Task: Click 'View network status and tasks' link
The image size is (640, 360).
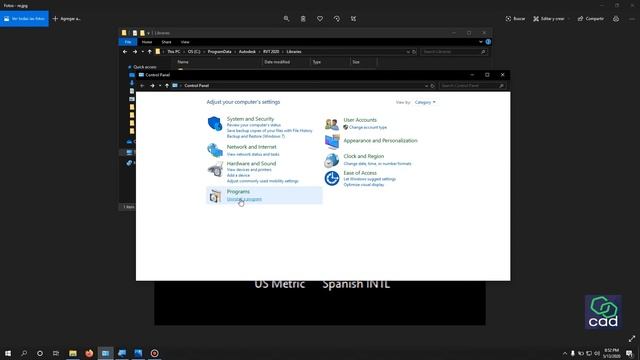Action: 253,154
